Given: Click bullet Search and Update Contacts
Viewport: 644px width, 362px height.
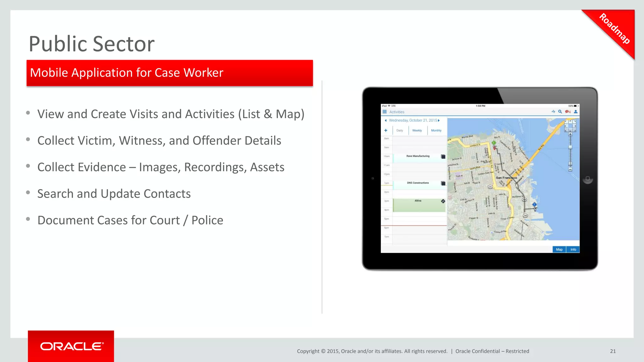Looking at the screenshot, I should click(x=114, y=194).
